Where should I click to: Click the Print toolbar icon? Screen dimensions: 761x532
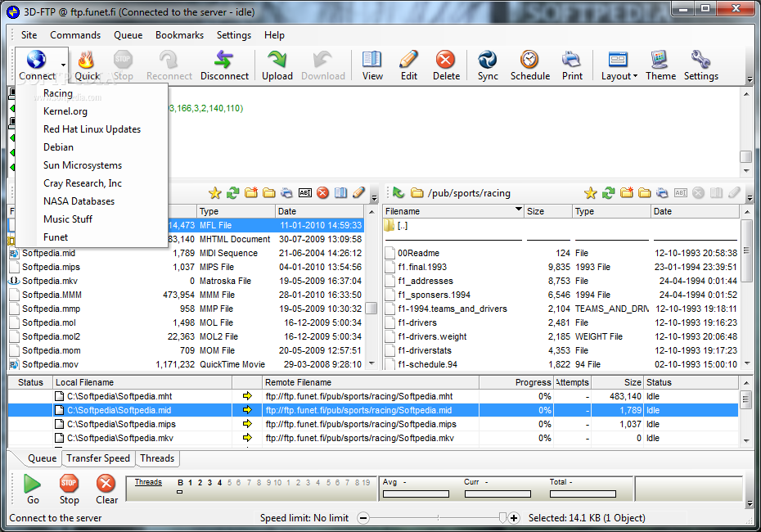pyautogui.click(x=572, y=60)
